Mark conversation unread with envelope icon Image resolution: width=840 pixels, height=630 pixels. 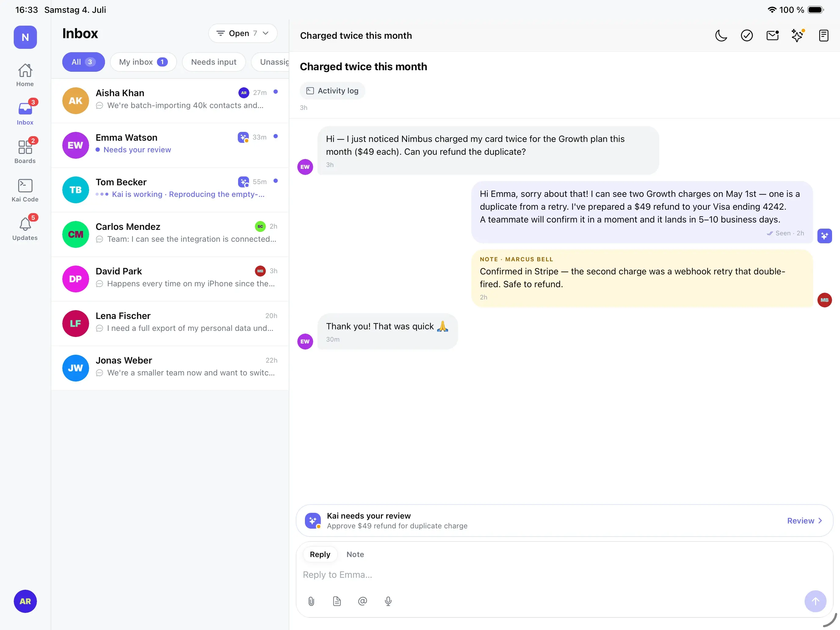(773, 36)
